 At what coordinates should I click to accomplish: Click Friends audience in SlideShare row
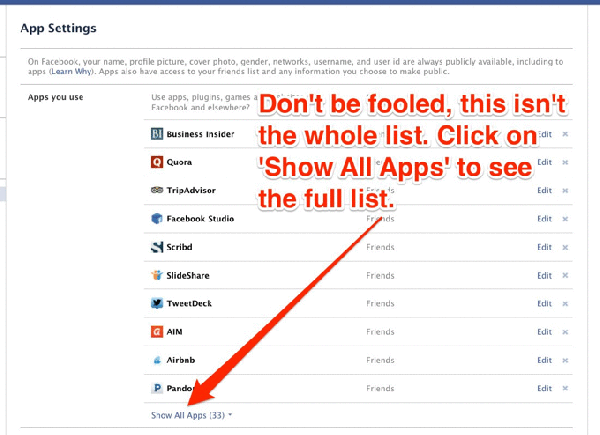tap(380, 275)
